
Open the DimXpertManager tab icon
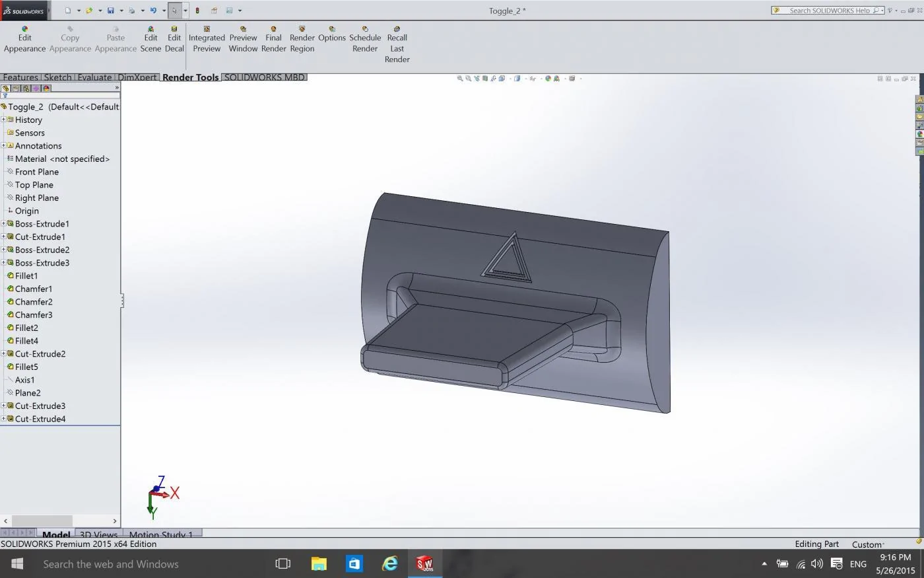point(36,88)
